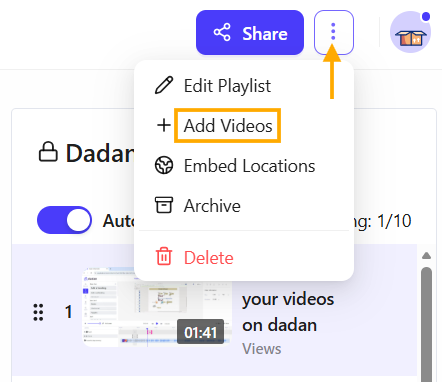This screenshot has height=382, width=442.
Task: Click the video title 'your videos on dadan'
Action: click(x=288, y=312)
